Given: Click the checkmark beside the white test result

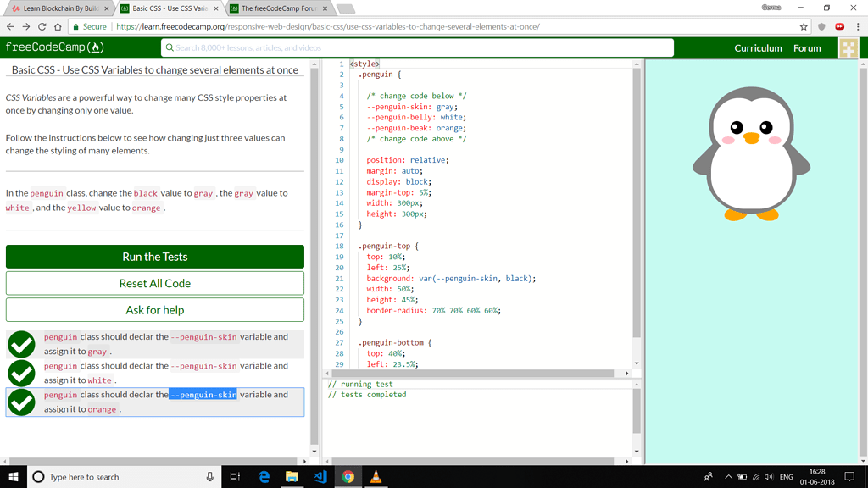Looking at the screenshot, I should click(21, 373).
